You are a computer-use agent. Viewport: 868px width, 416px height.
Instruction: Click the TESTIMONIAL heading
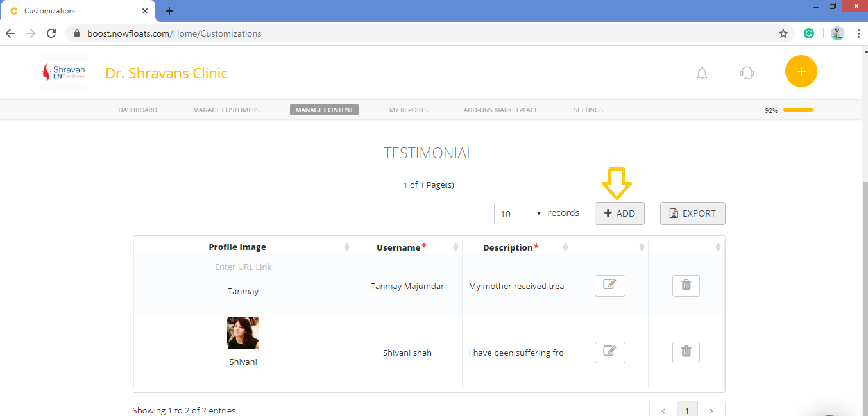pyautogui.click(x=429, y=153)
